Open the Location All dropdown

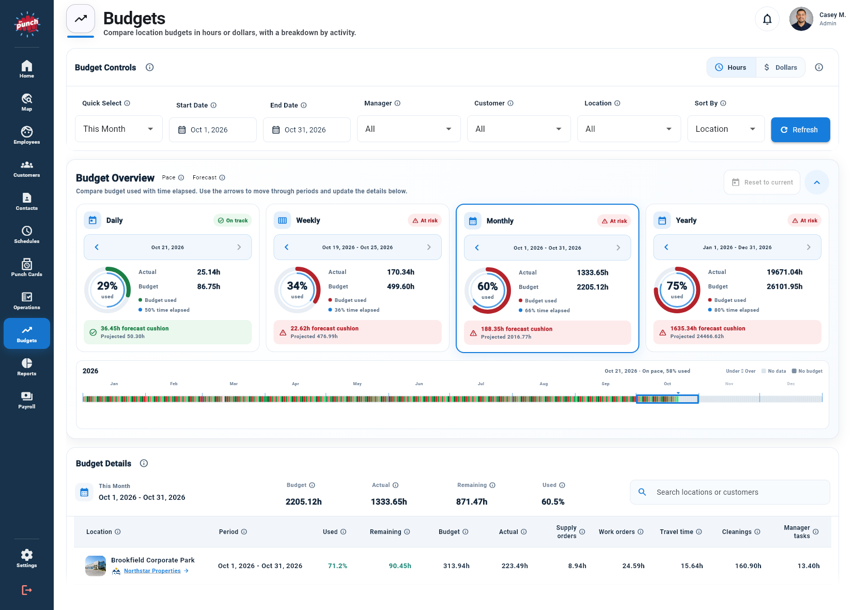(x=629, y=129)
